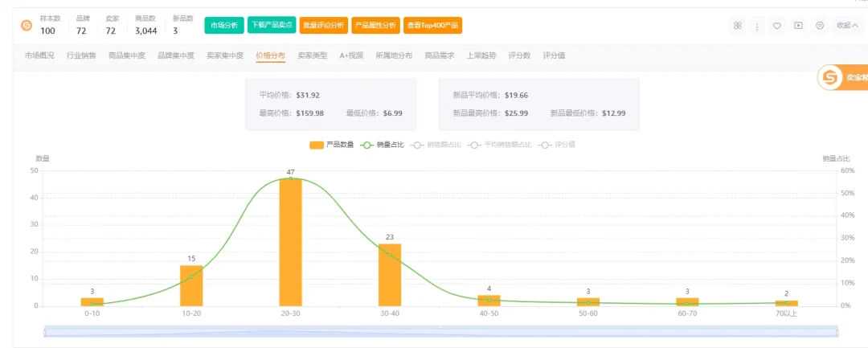
Task: Open the grid apps icon
Action: 737,26
